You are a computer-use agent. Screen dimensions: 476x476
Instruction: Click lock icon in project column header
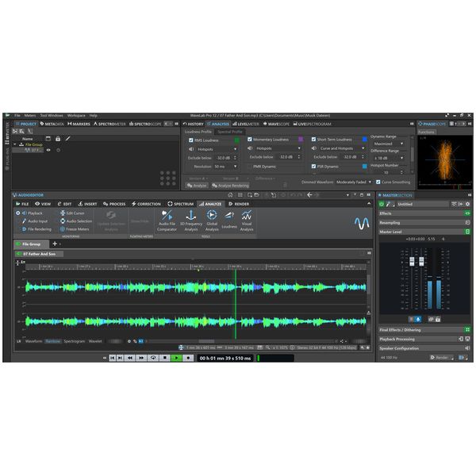coord(58,139)
